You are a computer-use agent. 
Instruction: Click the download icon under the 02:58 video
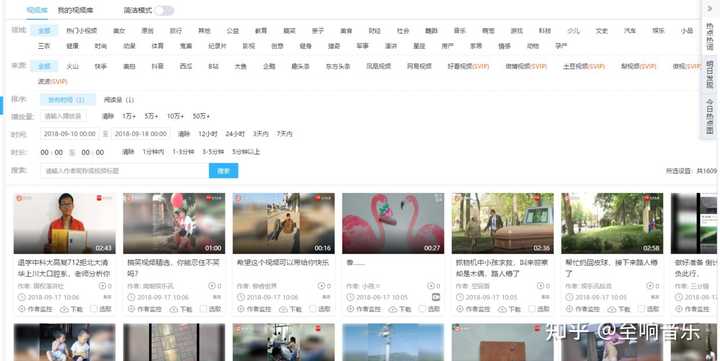612,309
